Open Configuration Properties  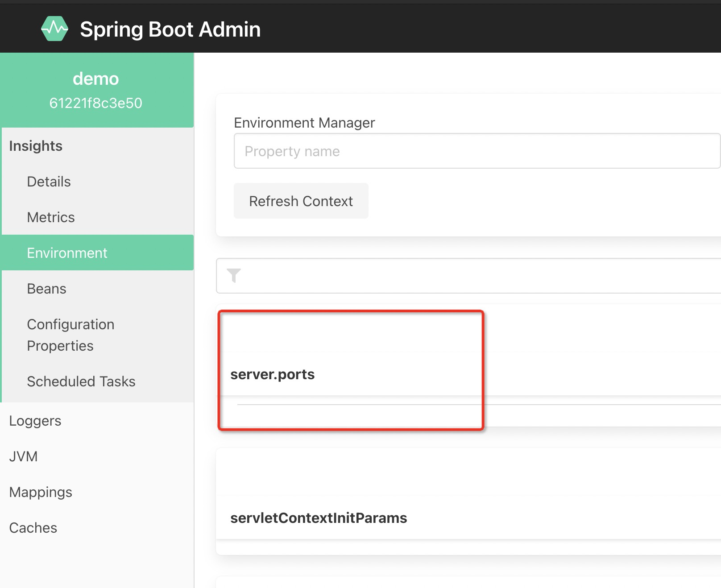pyautogui.click(x=70, y=335)
